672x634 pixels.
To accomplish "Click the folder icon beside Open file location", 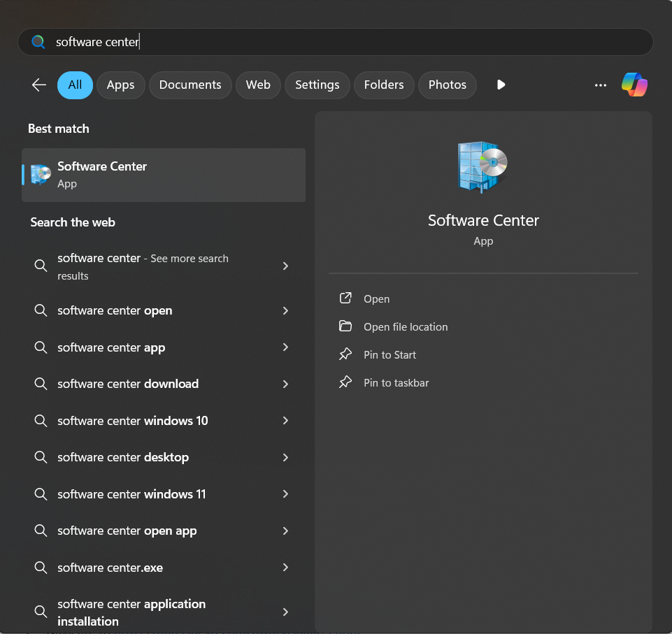I will (x=345, y=326).
